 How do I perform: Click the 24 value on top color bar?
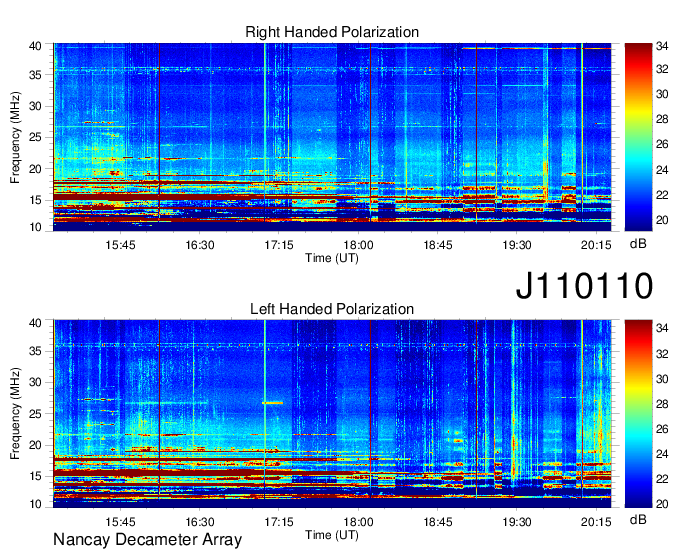(x=662, y=170)
